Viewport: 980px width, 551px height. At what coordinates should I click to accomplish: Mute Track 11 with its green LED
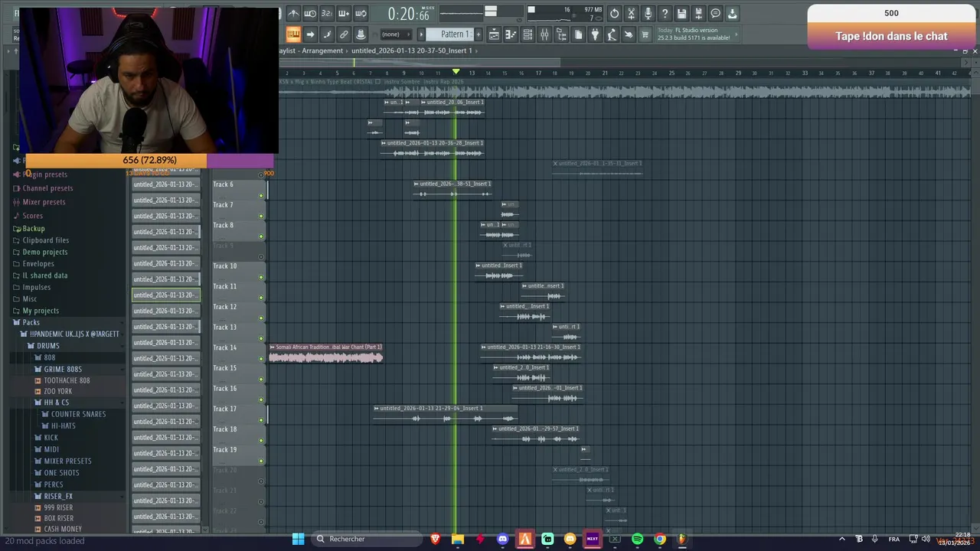(261, 298)
